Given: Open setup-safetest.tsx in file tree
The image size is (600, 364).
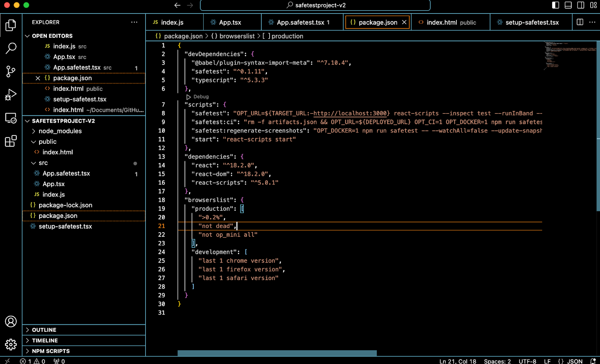Looking at the screenshot, I should 84,226.
